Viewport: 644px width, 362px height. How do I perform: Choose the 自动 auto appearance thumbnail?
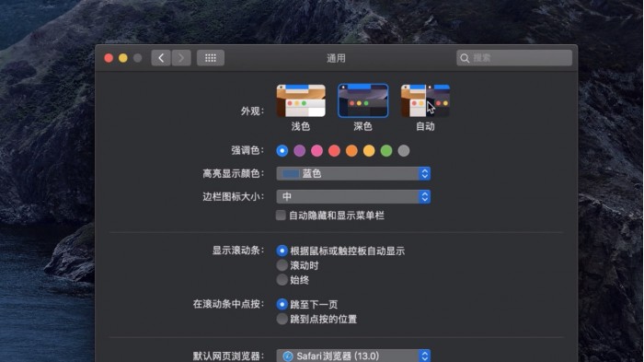click(x=425, y=100)
